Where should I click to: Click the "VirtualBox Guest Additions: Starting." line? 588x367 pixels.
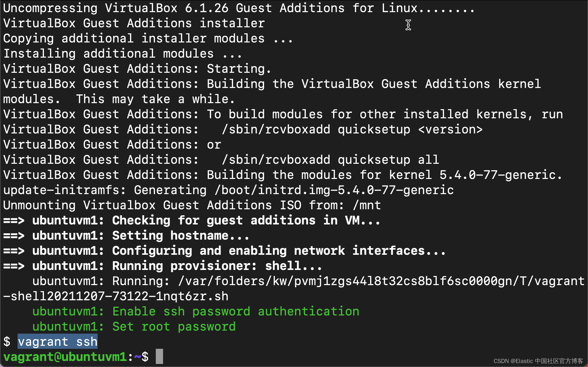point(137,69)
